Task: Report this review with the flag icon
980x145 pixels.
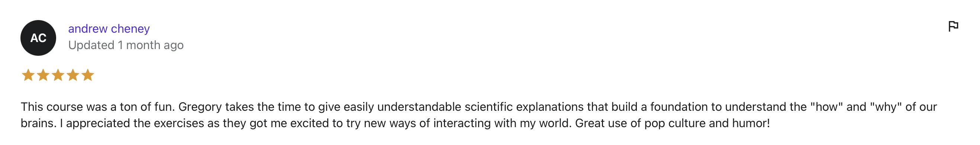Action: tap(953, 26)
